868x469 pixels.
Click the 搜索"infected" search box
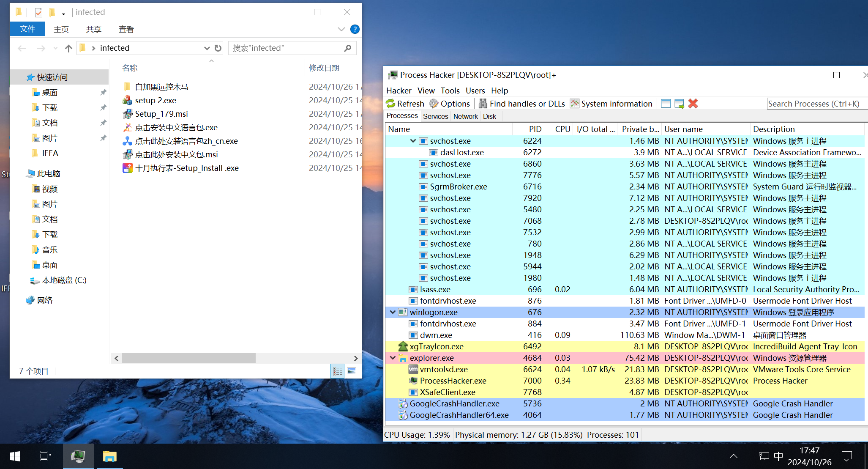(x=292, y=48)
